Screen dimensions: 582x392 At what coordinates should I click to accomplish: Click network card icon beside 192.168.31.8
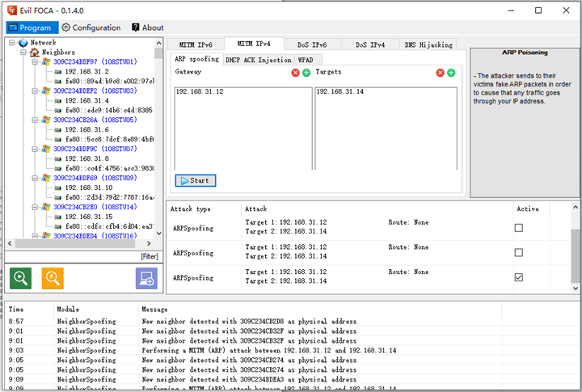click(58, 158)
